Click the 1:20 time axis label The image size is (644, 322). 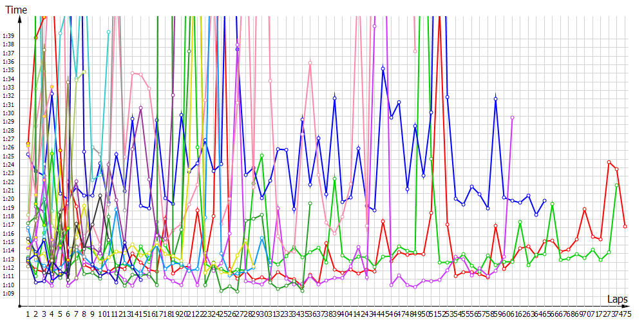(8, 199)
